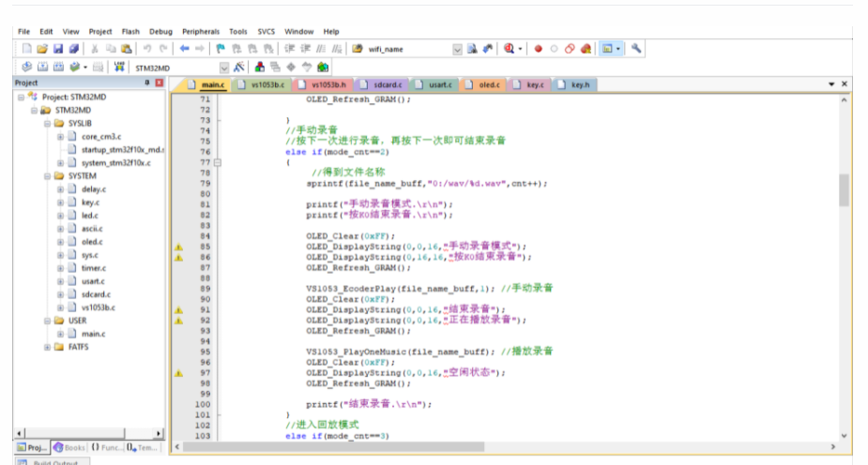
Task: Toggle bookmark with the flag icon
Action: pos(221,49)
